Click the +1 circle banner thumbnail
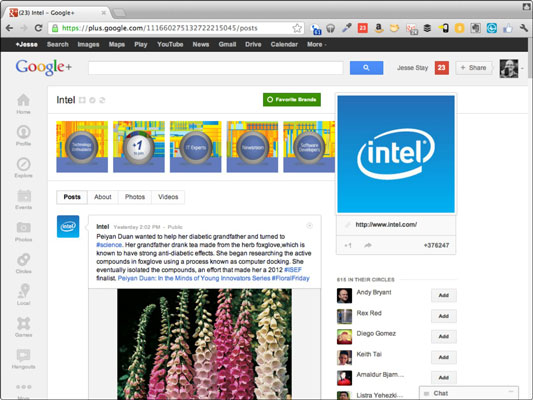 point(139,146)
